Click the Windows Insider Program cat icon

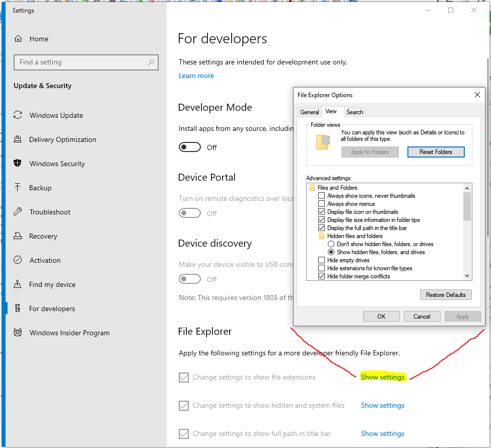click(18, 332)
